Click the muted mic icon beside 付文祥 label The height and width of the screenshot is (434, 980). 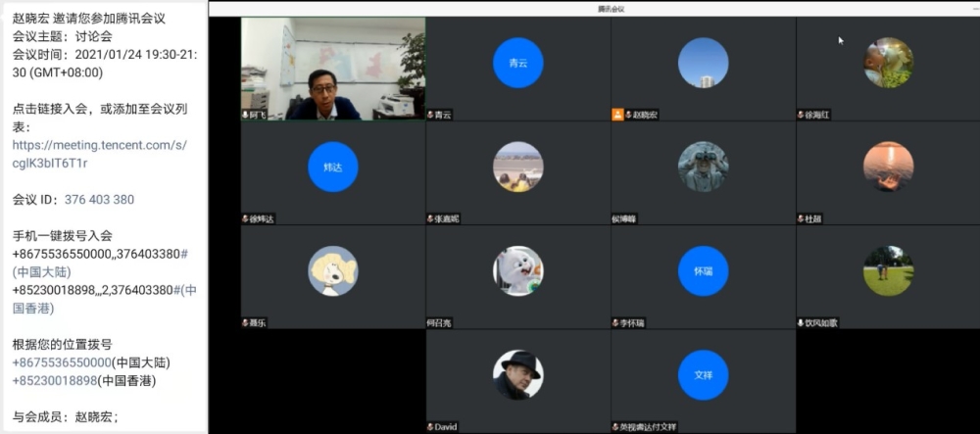coord(615,427)
